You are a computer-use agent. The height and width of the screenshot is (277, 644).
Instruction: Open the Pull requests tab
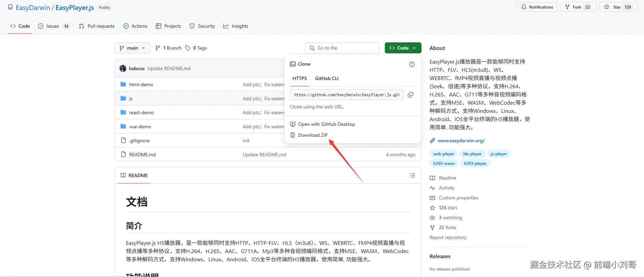tap(97, 26)
